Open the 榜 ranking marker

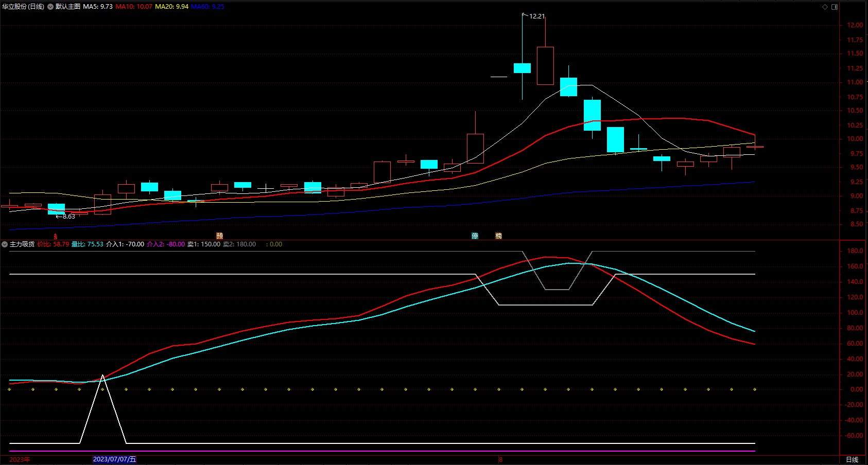498,236
